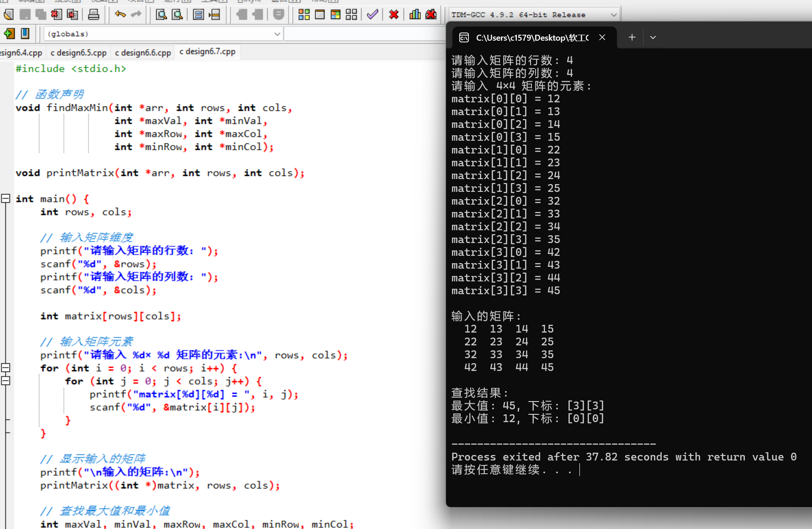This screenshot has width=812, height=529.
Task: Click the greyed Toggle Comment icon
Action: 279,15
